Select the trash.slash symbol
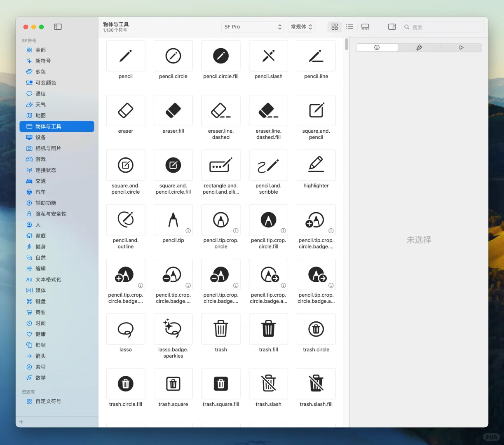Viewport: 504px width, 445px height. 268,384
